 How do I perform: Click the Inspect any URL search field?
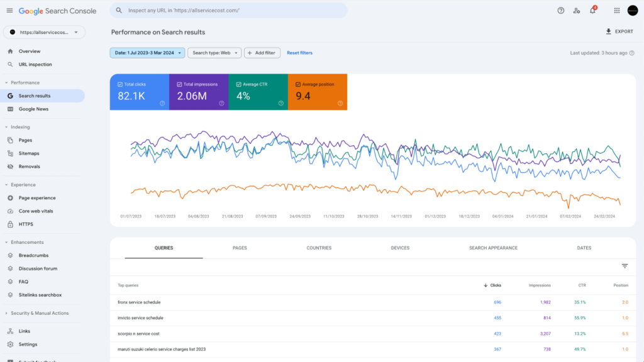click(x=228, y=11)
